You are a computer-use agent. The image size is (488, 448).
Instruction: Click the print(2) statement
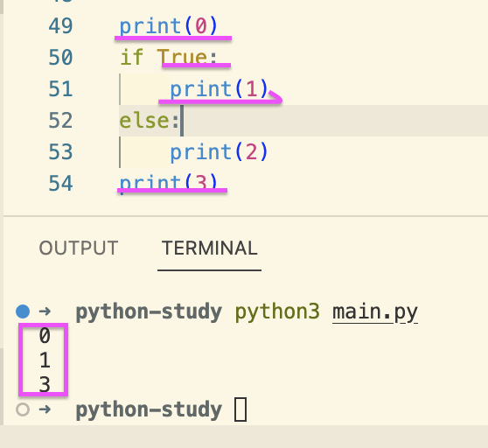[219, 152]
